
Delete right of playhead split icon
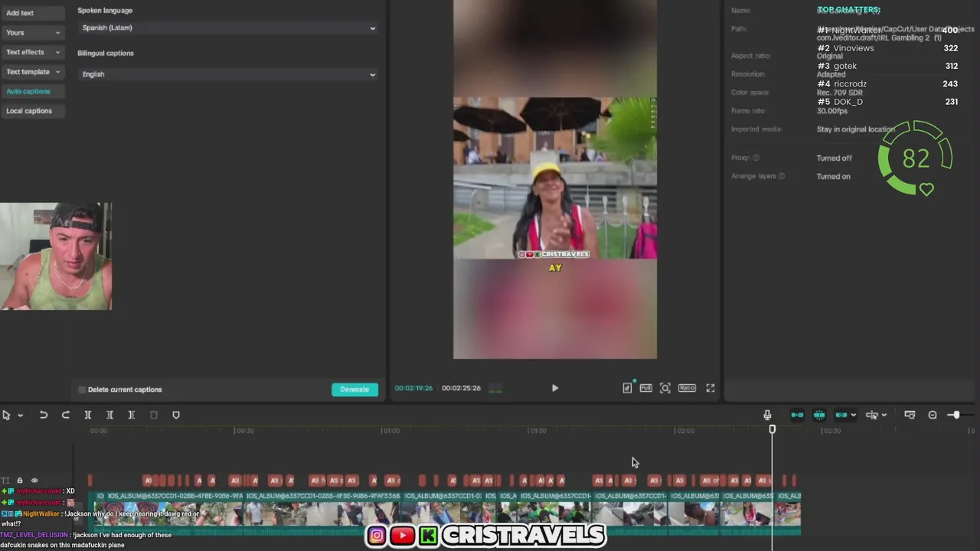132,415
